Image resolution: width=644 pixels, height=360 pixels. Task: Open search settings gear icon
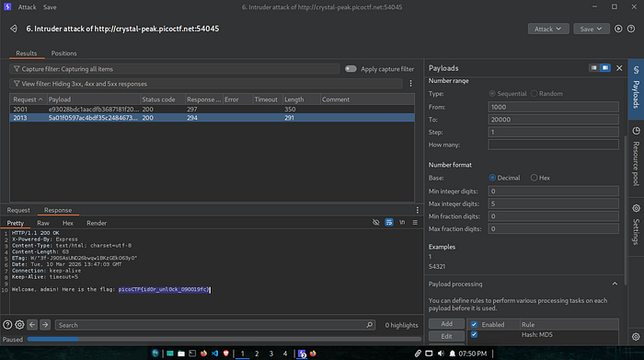pos(19,325)
